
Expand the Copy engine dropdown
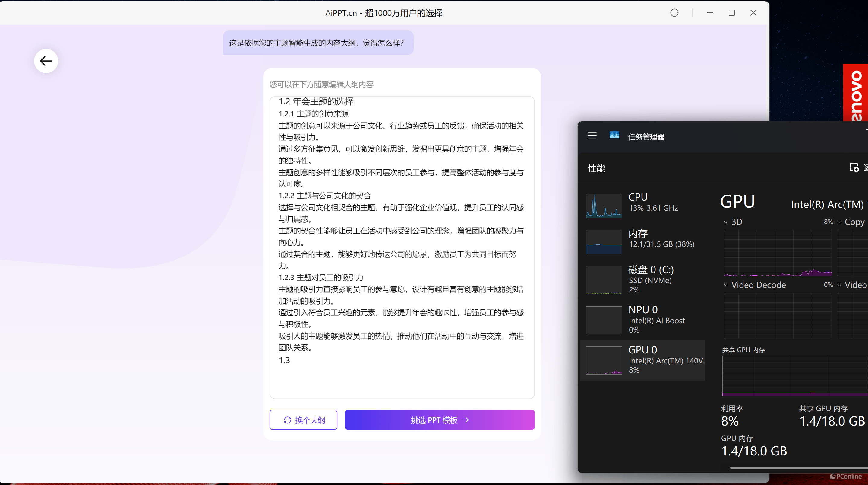(x=840, y=222)
